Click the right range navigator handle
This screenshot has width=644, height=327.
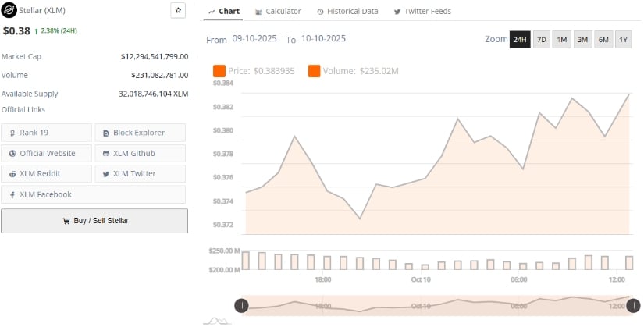point(635,306)
